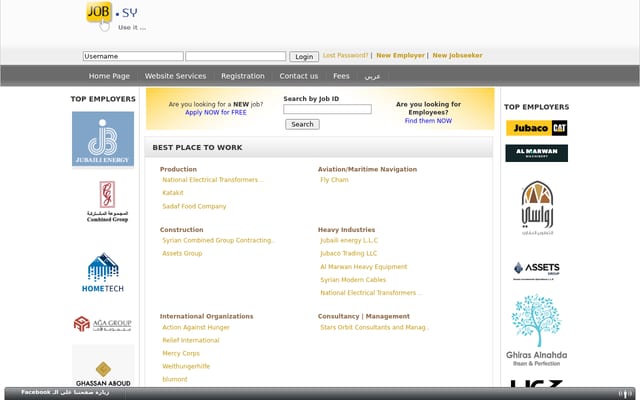Open the Syrian Modern Cables link
640x400 pixels.
pyautogui.click(x=353, y=280)
